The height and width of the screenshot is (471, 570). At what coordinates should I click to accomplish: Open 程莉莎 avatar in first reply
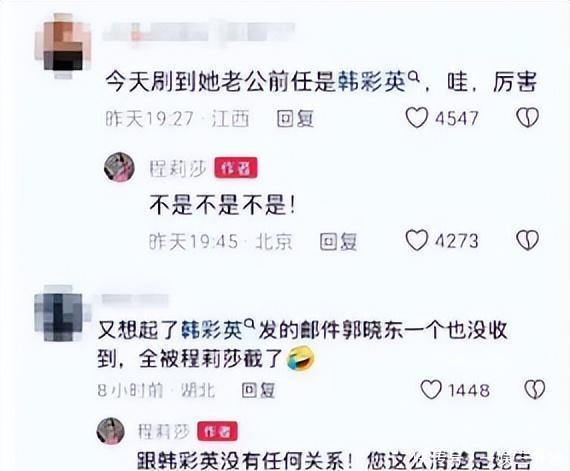(x=119, y=167)
